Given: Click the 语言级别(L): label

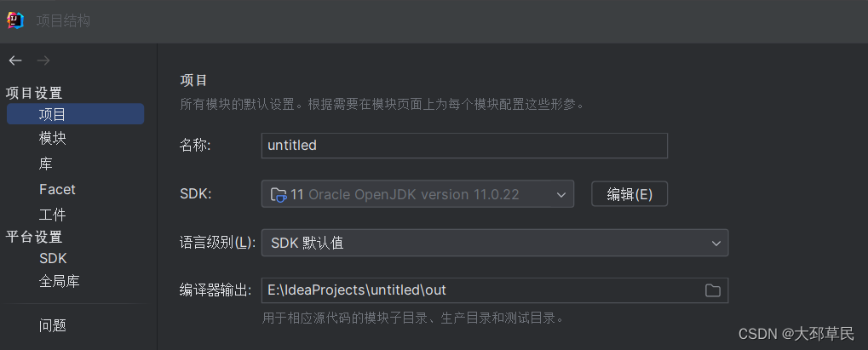Looking at the screenshot, I should tap(217, 243).
